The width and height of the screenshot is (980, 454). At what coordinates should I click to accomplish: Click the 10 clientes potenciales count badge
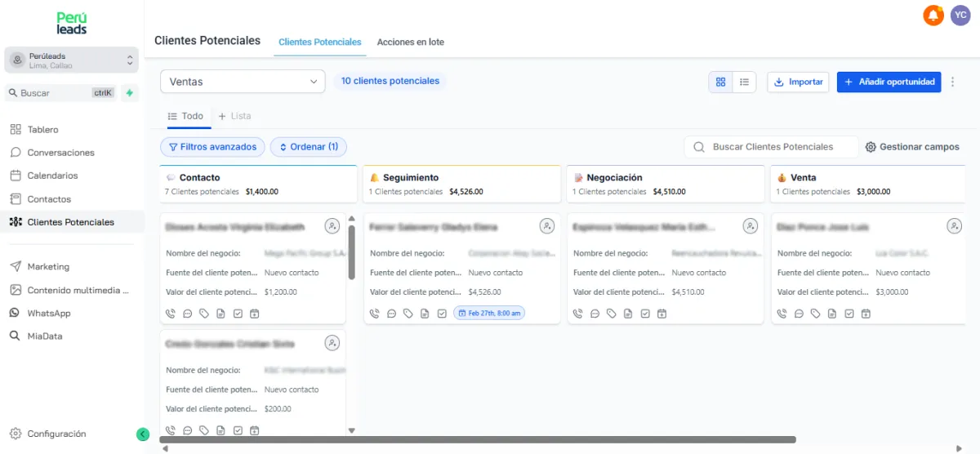pyautogui.click(x=390, y=81)
